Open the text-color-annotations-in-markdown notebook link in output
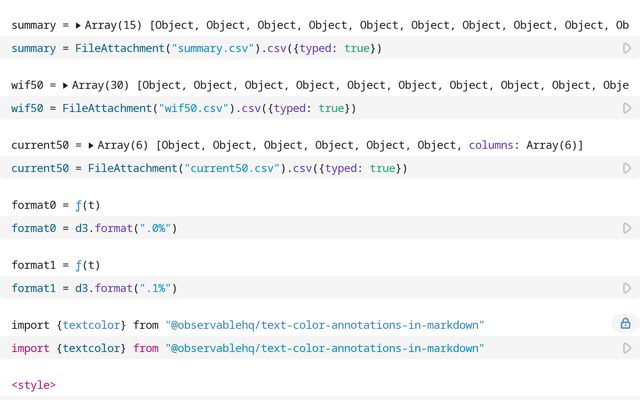 [x=325, y=325]
